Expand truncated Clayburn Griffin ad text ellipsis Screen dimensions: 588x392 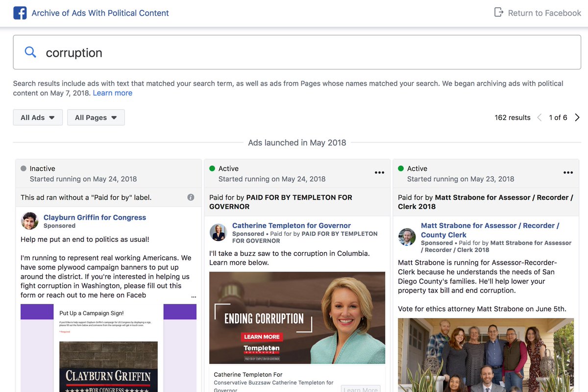[194, 296]
